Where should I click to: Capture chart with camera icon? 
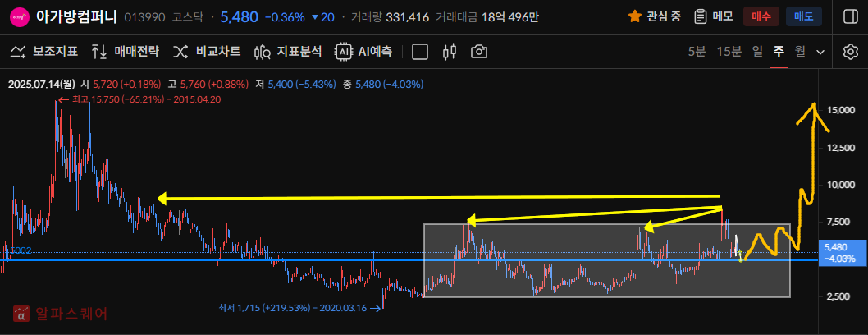pyautogui.click(x=479, y=52)
